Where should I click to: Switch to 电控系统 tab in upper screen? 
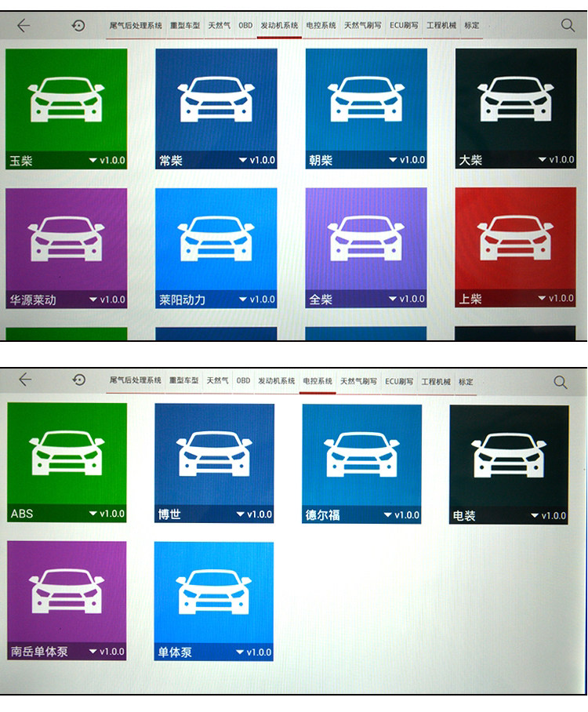pos(321,26)
